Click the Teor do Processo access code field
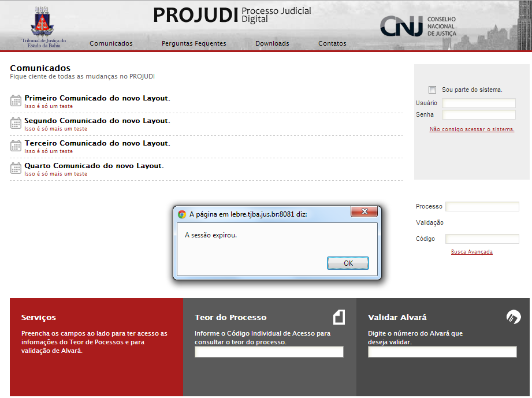Viewport: 532px width, 398px height. point(269,352)
